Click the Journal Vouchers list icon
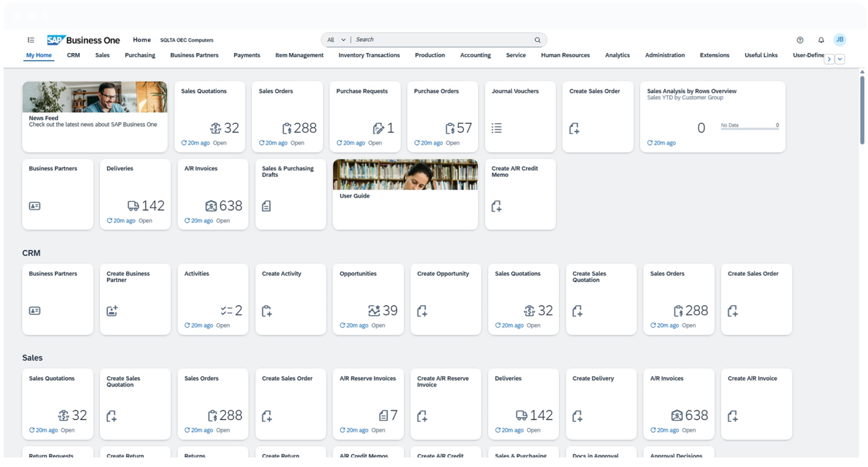The height and width of the screenshot is (467, 868). (496, 128)
